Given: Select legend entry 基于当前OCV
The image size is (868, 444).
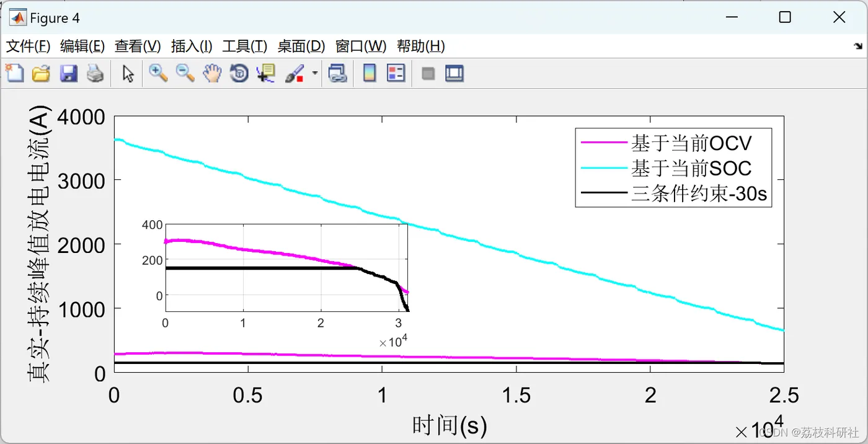Looking at the screenshot, I should pyautogui.click(x=691, y=143).
